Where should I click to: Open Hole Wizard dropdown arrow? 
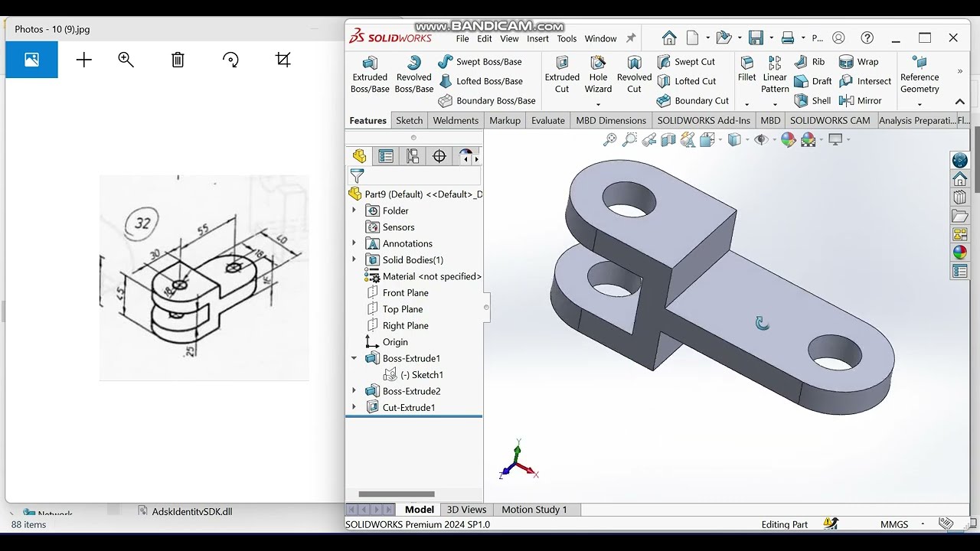(598, 104)
